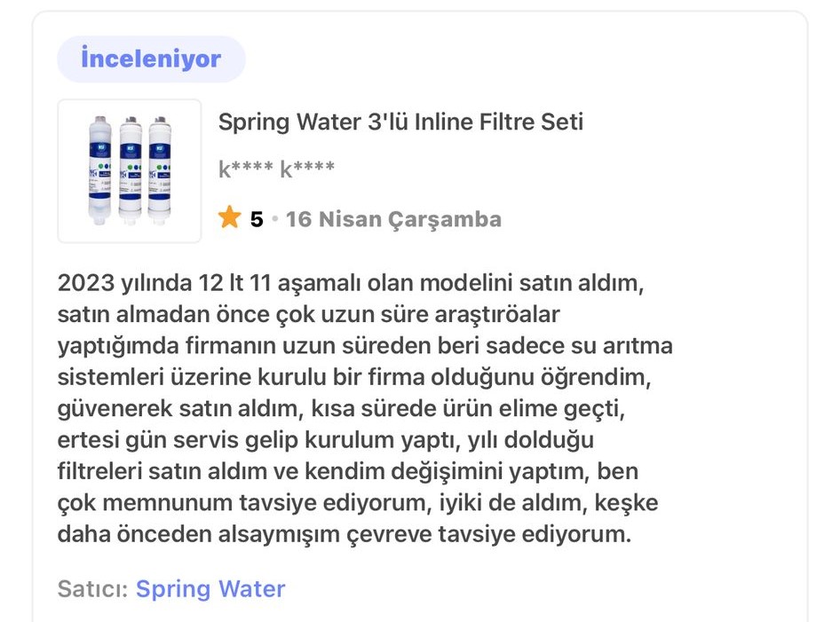840x622 pixels.
Task: Open the filter set product thumbnail
Action: 130,170
